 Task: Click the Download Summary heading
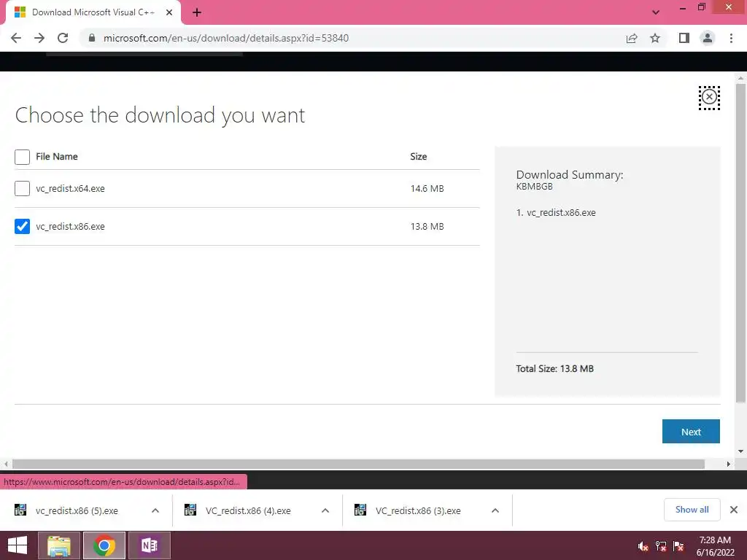(x=570, y=175)
